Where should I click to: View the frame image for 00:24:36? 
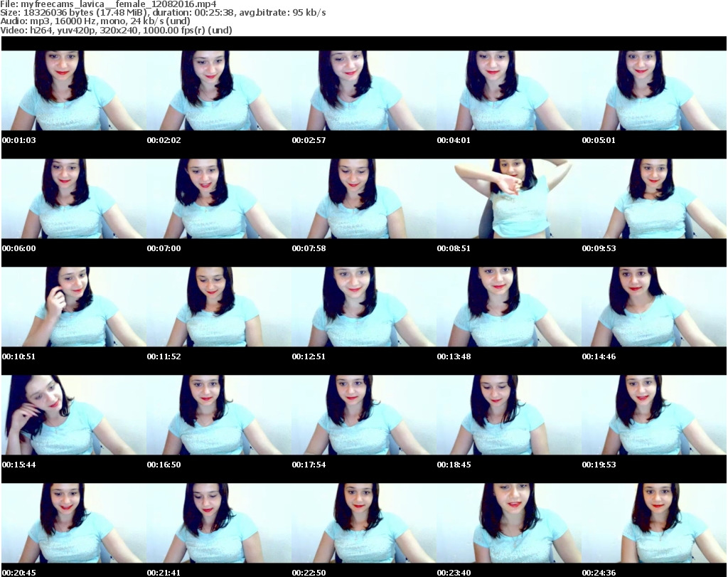[x=654, y=523]
